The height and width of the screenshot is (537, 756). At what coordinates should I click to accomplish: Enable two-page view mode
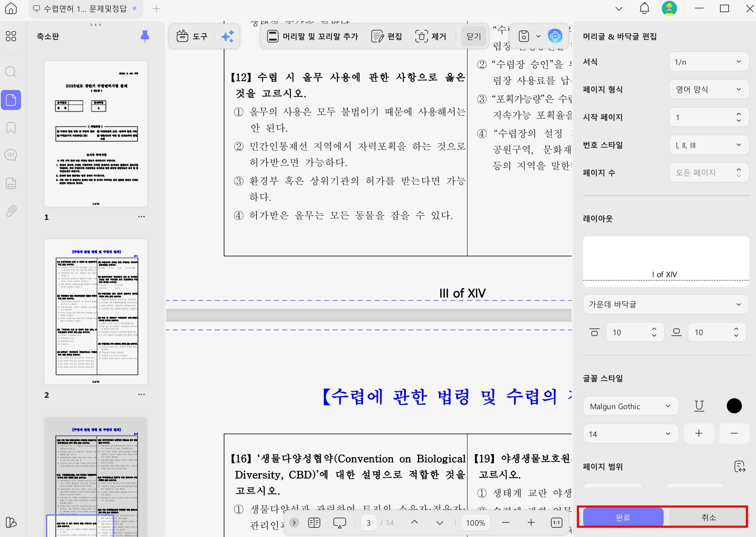pyautogui.click(x=314, y=523)
